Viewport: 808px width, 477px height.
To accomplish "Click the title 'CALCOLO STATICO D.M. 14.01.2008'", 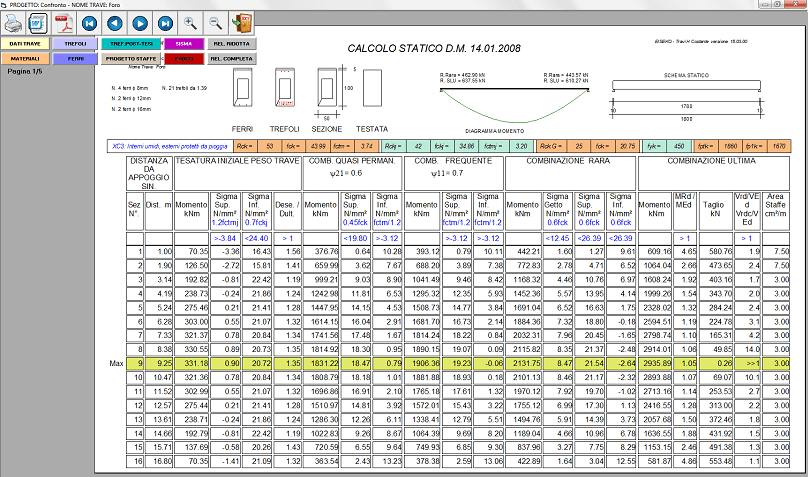I will (x=434, y=48).
